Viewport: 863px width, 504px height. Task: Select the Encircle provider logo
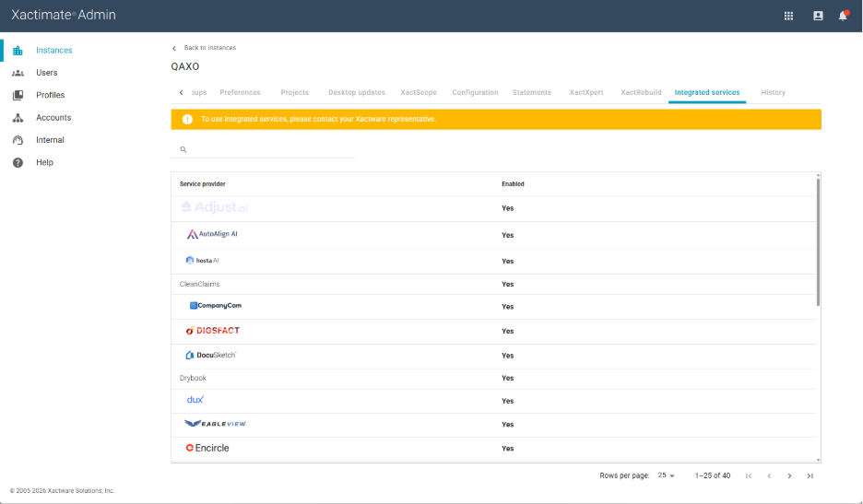pyautogui.click(x=207, y=448)
